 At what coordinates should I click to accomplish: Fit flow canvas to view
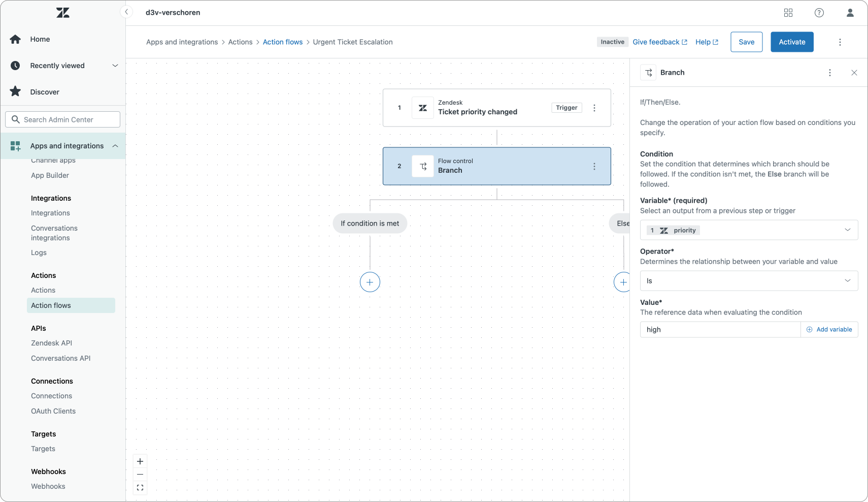140,488
